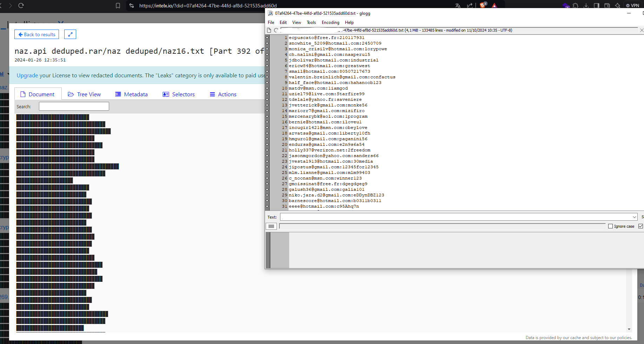This screenshot has width=644, height=344.
Task: Show browser downloads
Action: tap(586, 6)
